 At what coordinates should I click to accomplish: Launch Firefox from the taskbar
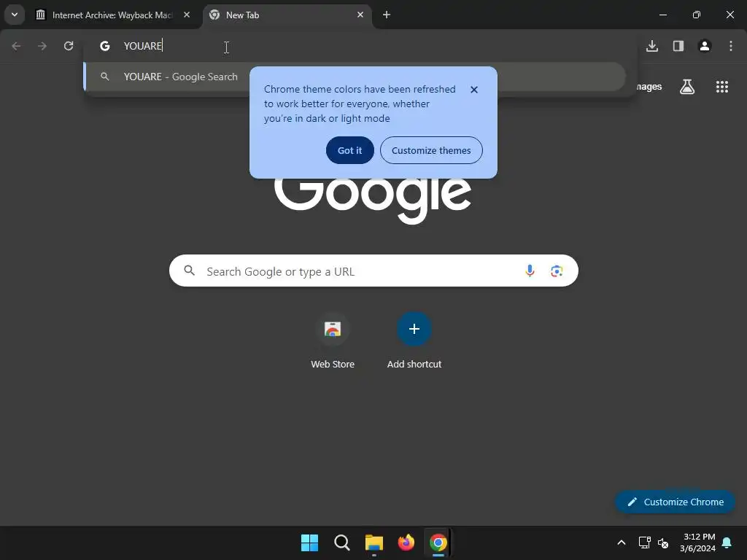pyautogui.click(x=406, y=542)
